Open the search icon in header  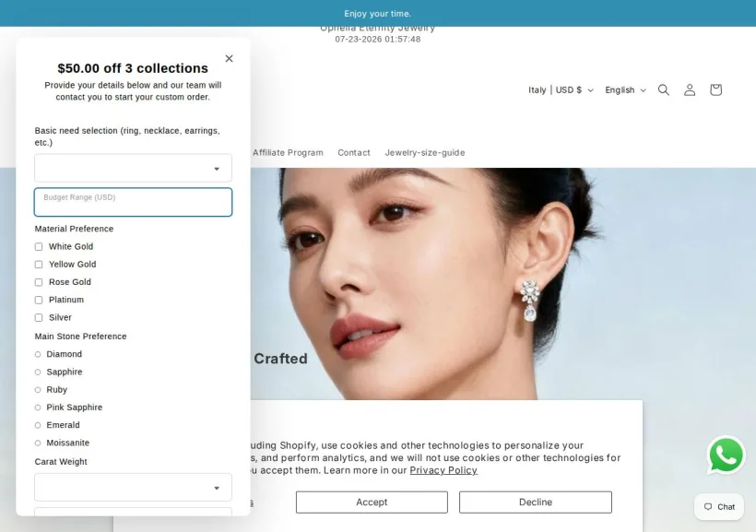[x=664, y=90]
